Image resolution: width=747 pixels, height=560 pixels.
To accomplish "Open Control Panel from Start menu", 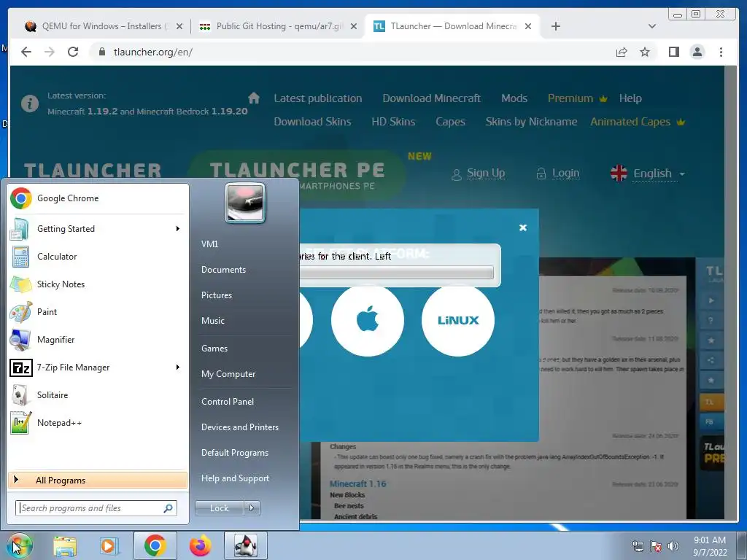I will coord(228,402).
